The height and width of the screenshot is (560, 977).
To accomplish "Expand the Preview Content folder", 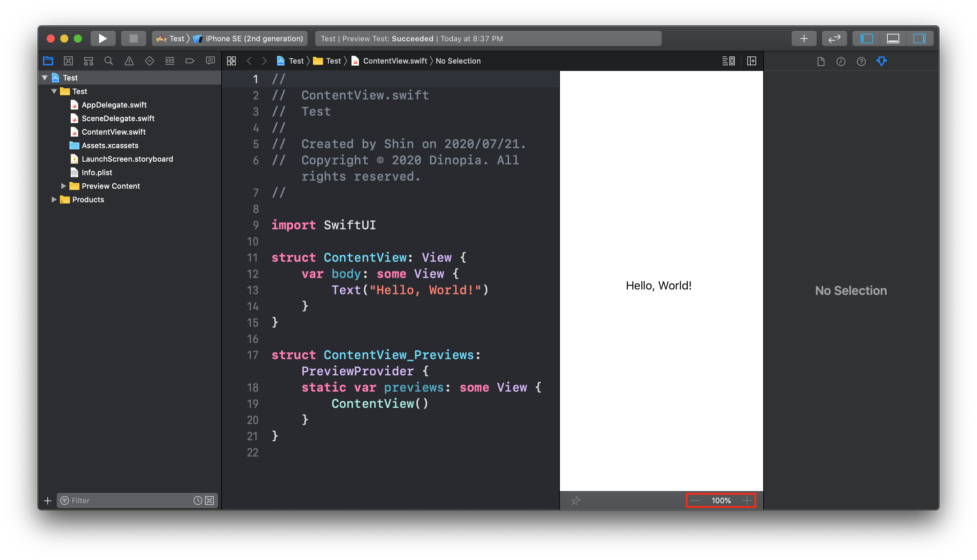I will click(x=64, y=186).
